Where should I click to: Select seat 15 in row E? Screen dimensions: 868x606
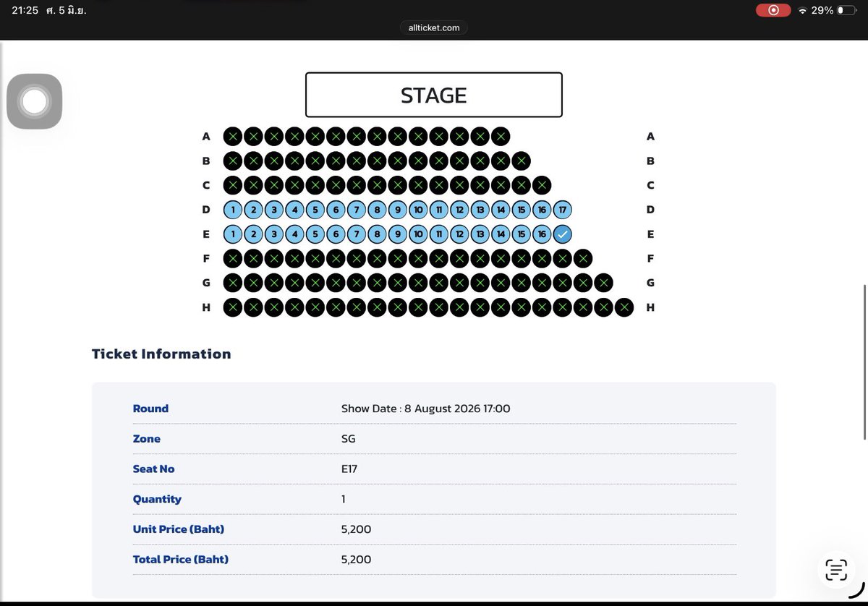(x=522, y=234)
